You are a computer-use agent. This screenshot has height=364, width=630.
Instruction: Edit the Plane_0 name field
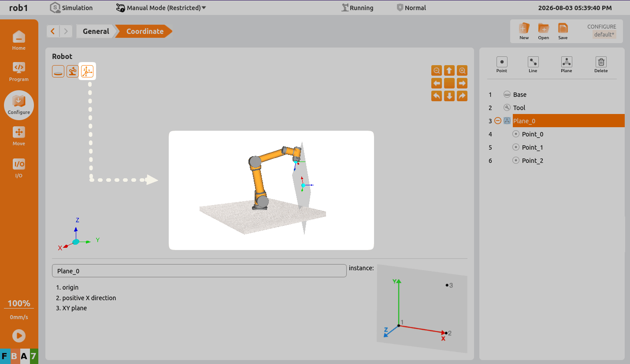pos(199,271)
